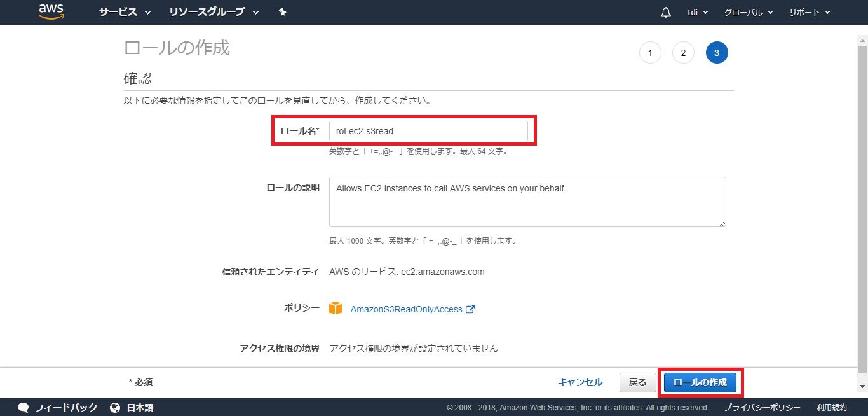Expand the サービス menu
The width and height of the screenshot is (868, 416).
pyautogui.click(x=125, y=12)
